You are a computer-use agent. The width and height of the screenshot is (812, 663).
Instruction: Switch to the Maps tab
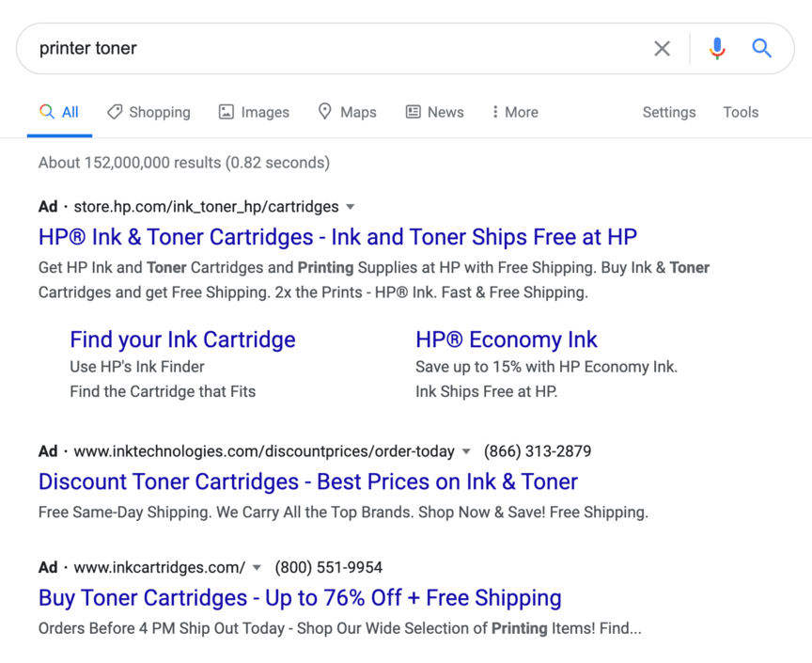[x=347, y=113]
